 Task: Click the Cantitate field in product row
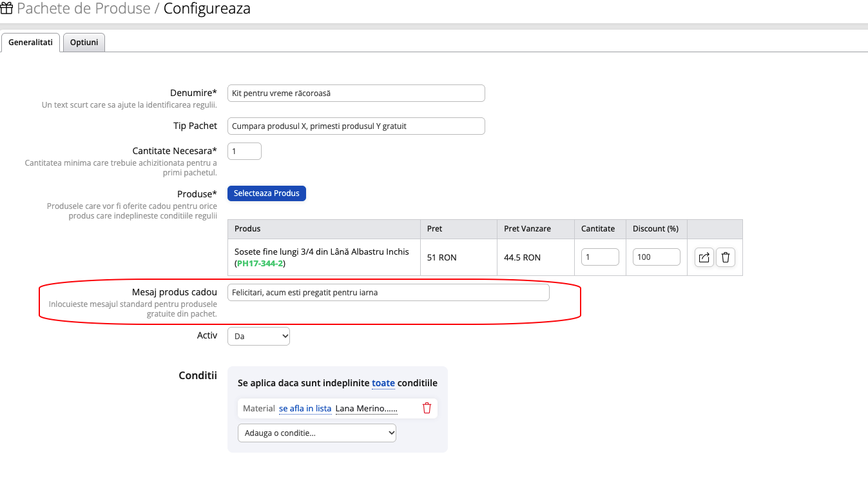pos(600,257)
